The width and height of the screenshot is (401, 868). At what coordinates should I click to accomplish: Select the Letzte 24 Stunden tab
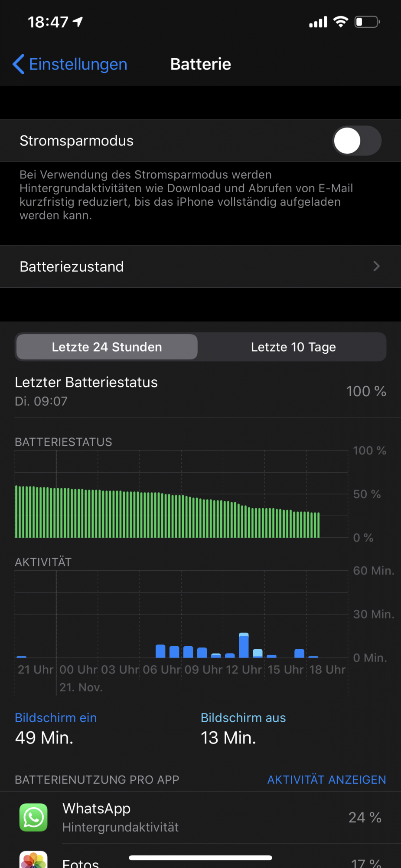pyautogui.click(x=107, y=347)
